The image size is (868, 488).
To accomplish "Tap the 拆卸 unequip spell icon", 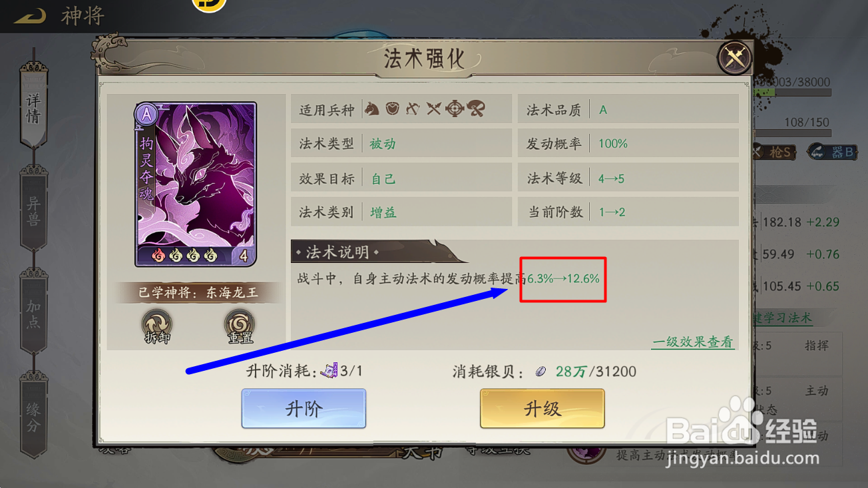I will click(x=157, y=326).
